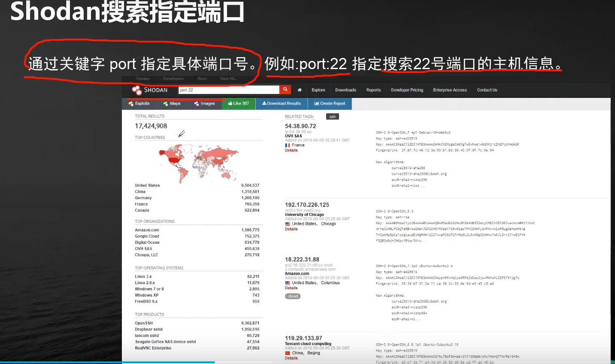Click the cloud tag under the Amazon result
This screenshot has height=364, width=615.
pos(293,296)
